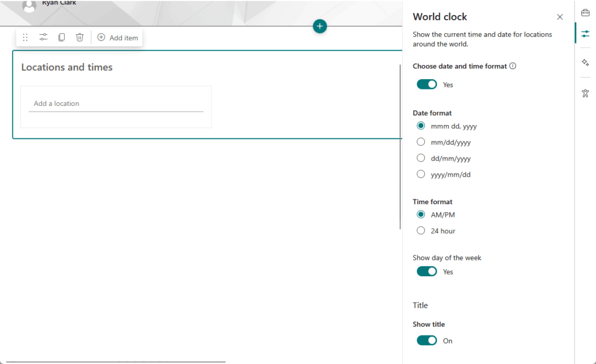Click the canvas vertical scrollbar

click(x=400, y=147)
